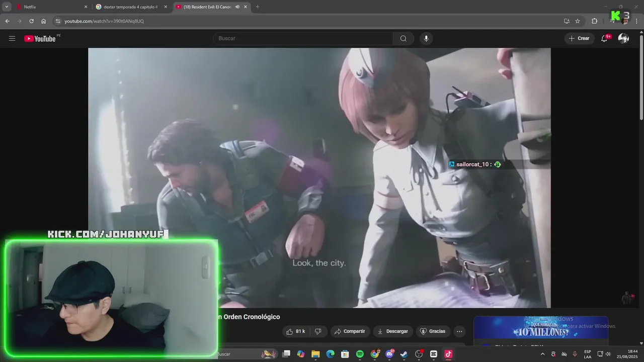Open volume control in system tray
Screen dimensions: 644x362
[x=608, y=354]
